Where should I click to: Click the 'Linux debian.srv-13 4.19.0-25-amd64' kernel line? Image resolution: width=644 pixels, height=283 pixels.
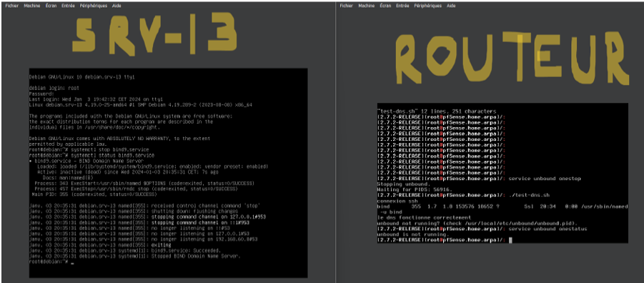point(141,105)
